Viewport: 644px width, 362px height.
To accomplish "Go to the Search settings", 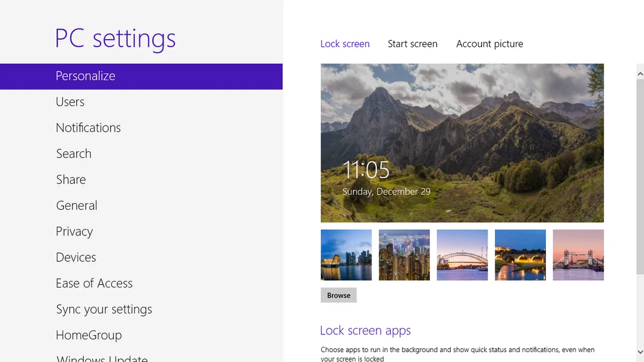I will coord(74,154).
